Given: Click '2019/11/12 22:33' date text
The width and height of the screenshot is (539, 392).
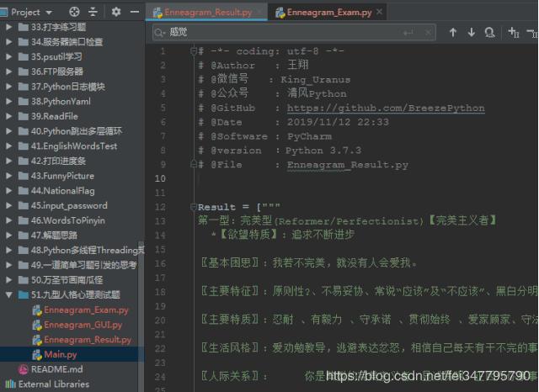Looking at the screenshot, I should coord(338,122).
